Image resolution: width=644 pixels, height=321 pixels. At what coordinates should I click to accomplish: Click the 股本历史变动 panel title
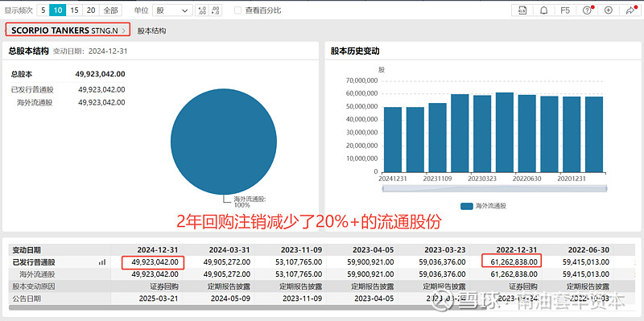pos(355,51)
